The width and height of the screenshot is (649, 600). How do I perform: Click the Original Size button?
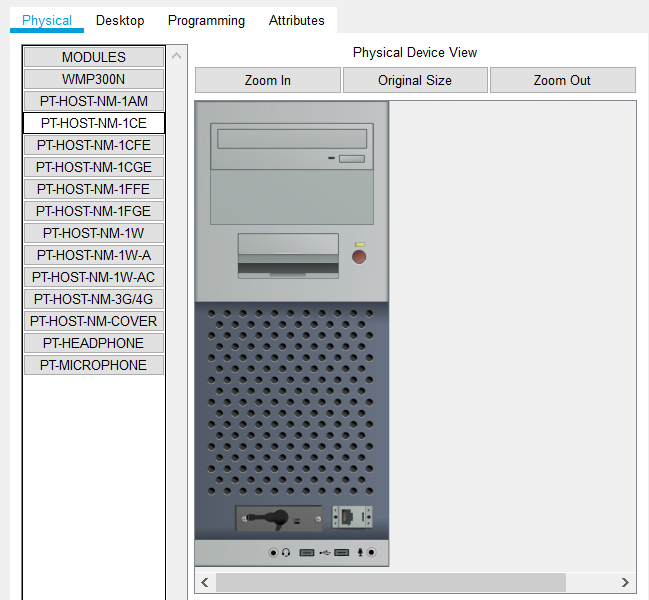tap(415, 80)
